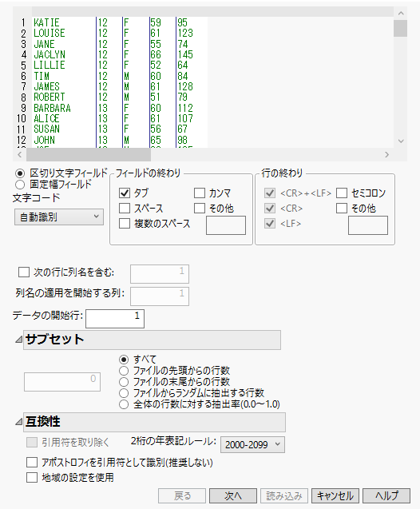Open the 文字コード 自動識別 dropdown

59,217
